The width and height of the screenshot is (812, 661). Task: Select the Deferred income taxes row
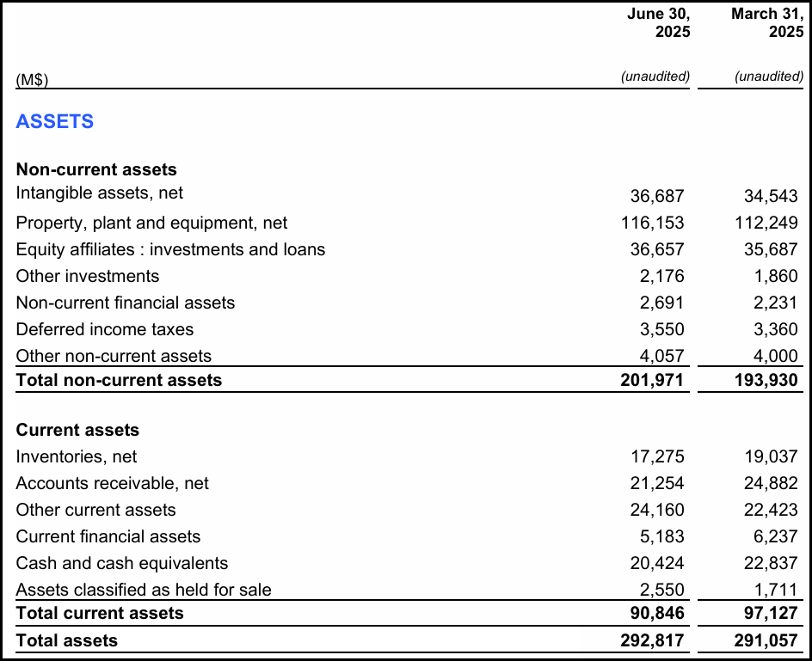pos(104,329)
